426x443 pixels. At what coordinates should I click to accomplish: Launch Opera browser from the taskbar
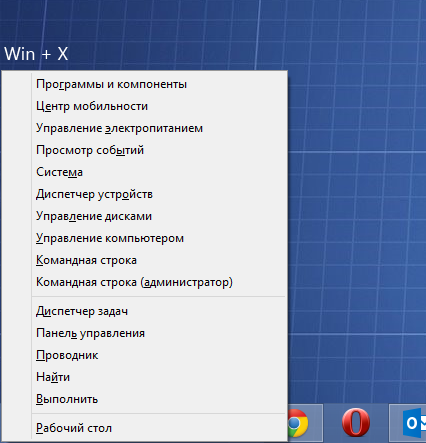coord(356,423)
